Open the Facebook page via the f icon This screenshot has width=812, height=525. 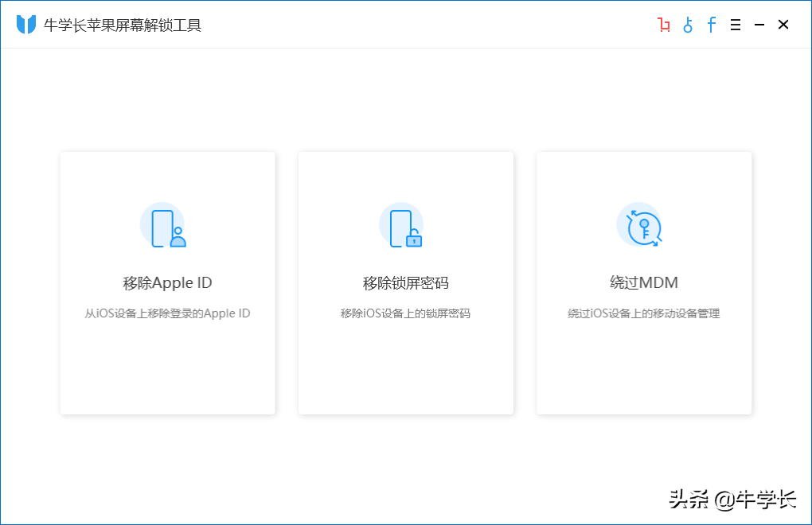[711, 25]
